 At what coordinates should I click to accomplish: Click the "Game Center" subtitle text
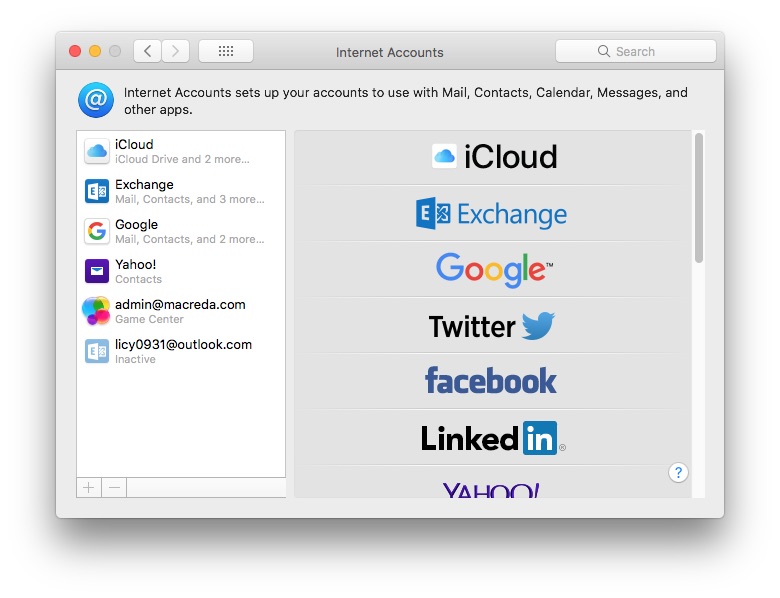coord(149,319)
